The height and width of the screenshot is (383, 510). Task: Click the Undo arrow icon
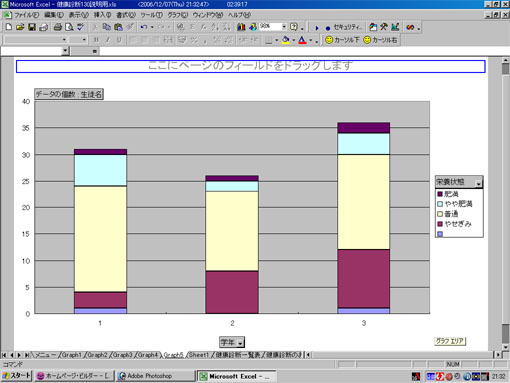coord(144,27)
